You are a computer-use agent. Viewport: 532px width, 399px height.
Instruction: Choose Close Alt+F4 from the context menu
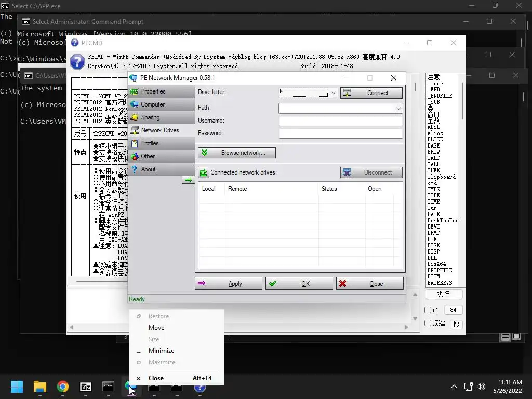click(177, 378)
